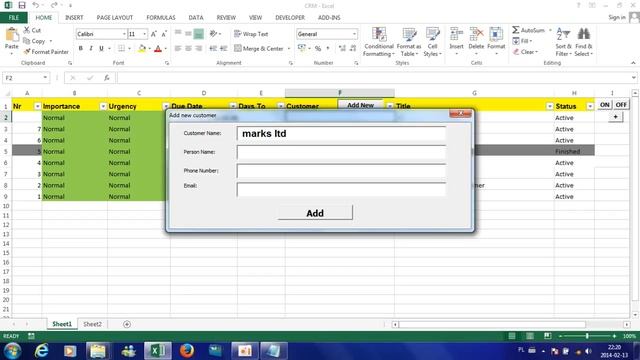Open the Title column filter dropdown
This screenshot has width=640, height=360.
[549, 107]
